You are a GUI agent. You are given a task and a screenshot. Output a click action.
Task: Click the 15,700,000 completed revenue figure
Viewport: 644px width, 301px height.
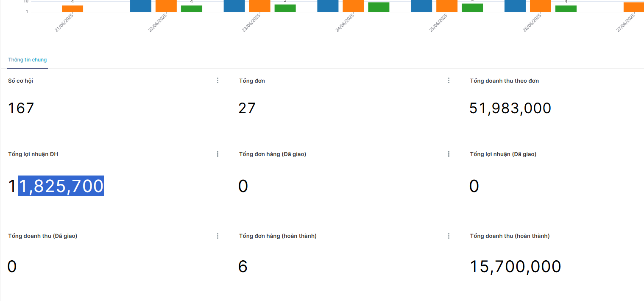pos(516,267)
